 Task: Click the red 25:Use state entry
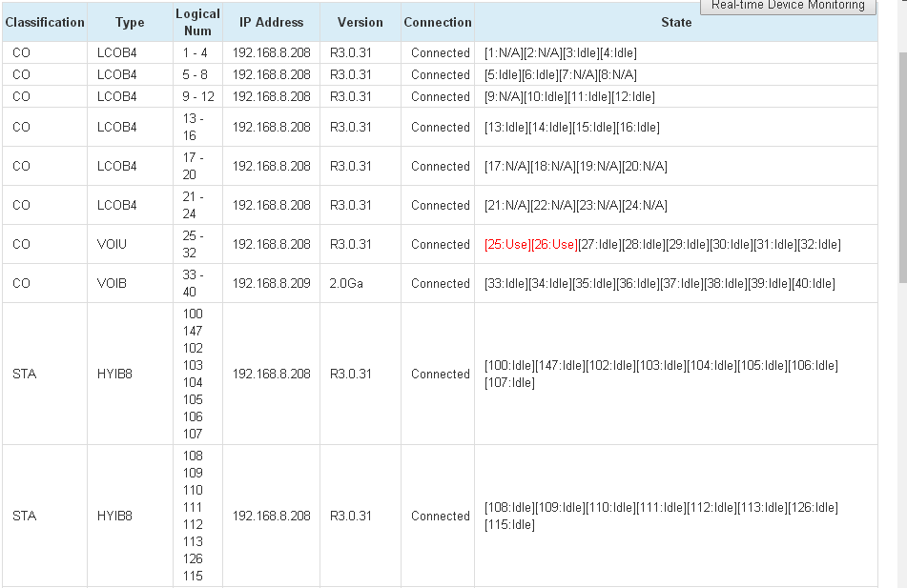(507, 245)
